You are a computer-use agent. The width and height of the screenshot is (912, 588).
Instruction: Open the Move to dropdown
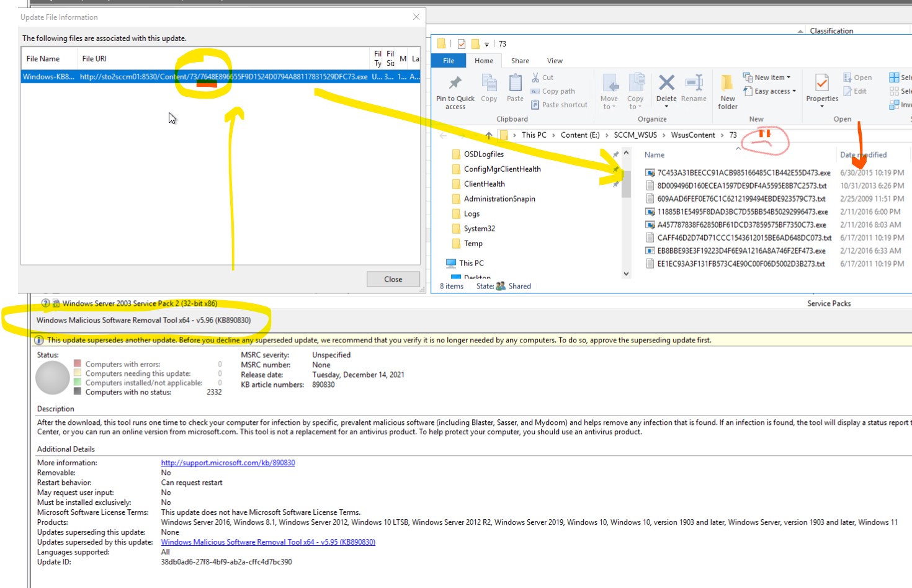pyautogui.click(x=609, y=92)
